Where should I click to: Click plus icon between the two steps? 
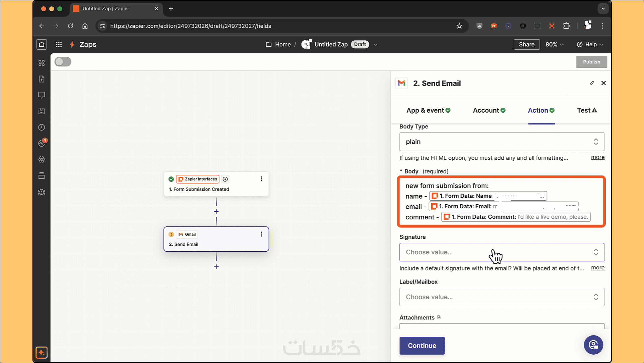pos(216,211)
